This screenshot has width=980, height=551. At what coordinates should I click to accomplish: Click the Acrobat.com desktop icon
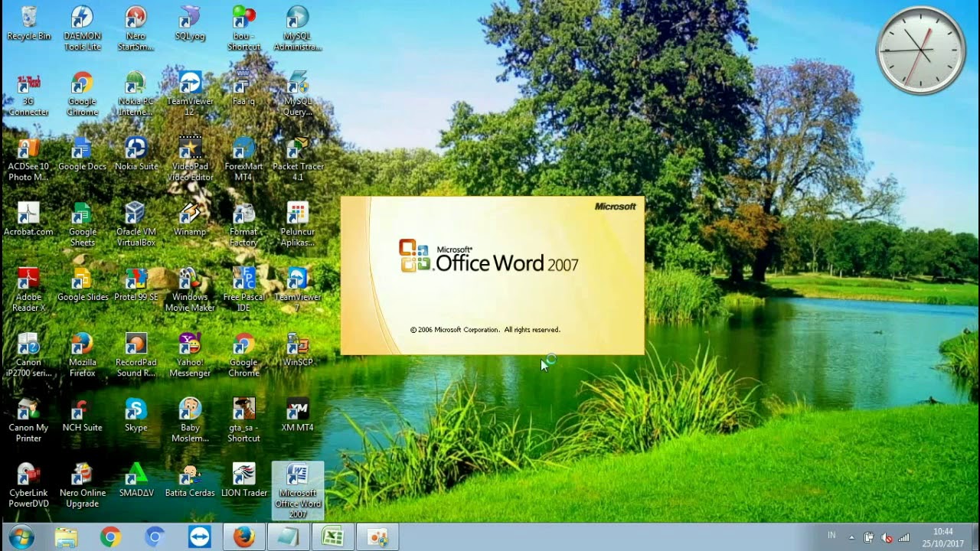28,220
